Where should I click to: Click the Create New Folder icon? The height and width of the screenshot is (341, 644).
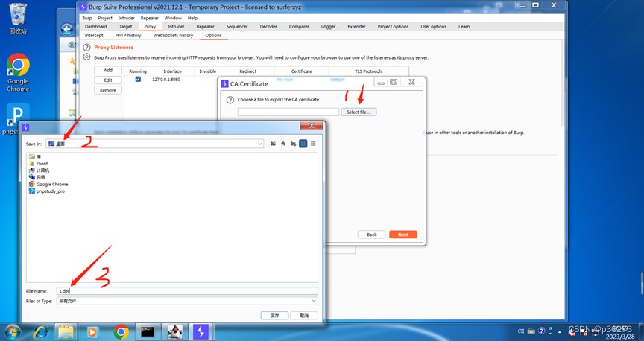pos(293,144)
